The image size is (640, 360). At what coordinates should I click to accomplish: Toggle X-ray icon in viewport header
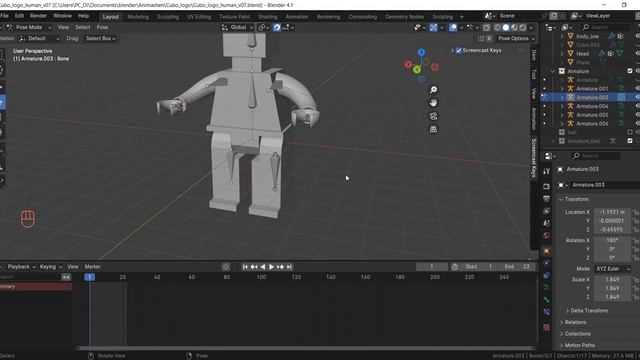pyautogui.click(x=486, y=27)
